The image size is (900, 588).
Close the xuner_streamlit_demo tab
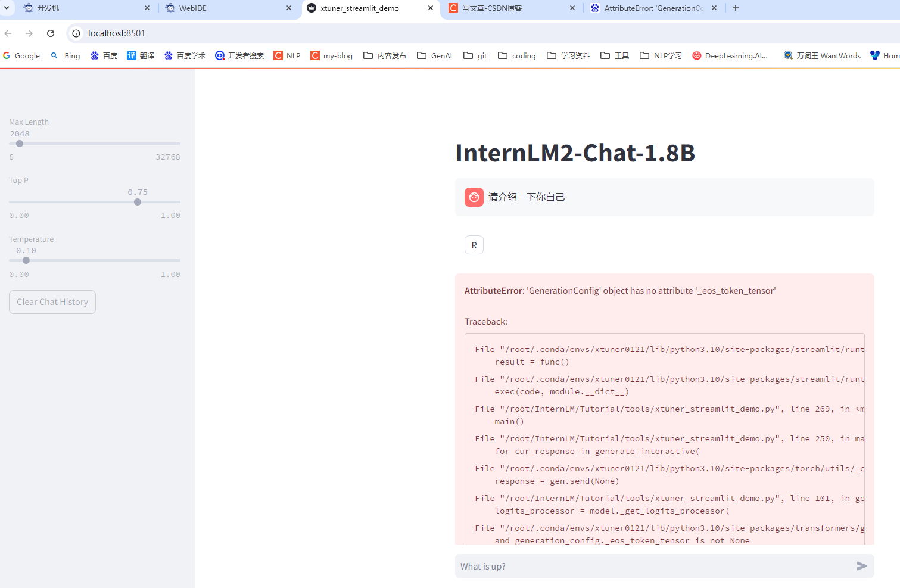pyautogui.click(x=431, y=8)
